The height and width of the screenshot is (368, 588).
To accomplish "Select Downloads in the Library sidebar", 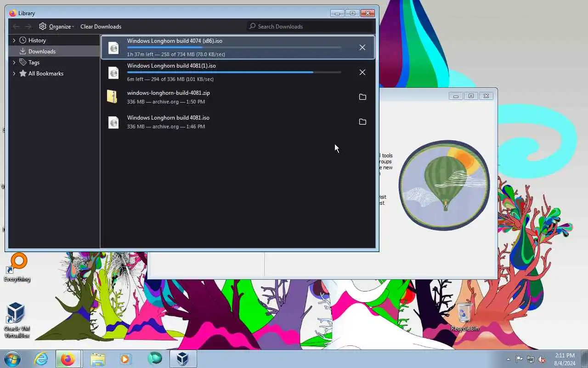I will coord(54,51).
